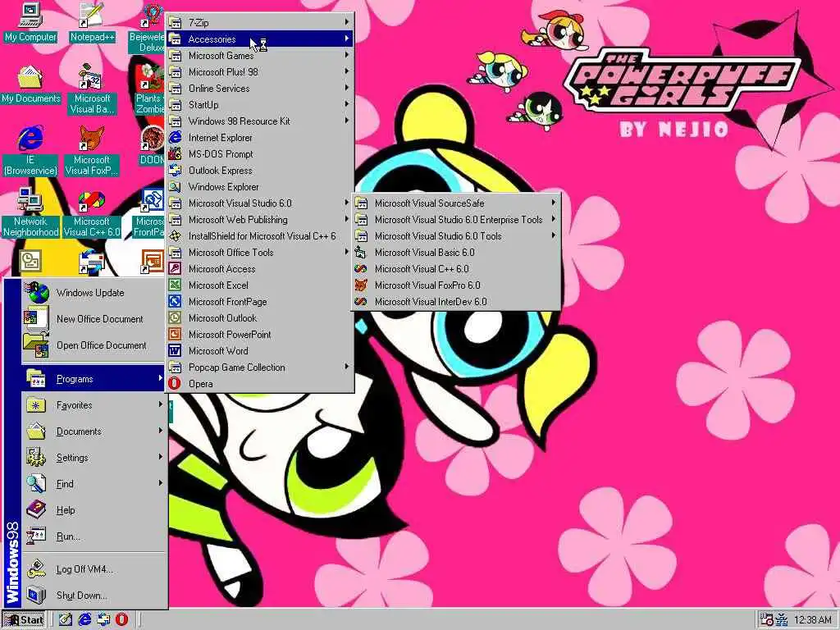Viewport: 840px width, 630px height.
Task: Click network tray icon beside the clock
Action: (x=782, y=620)
